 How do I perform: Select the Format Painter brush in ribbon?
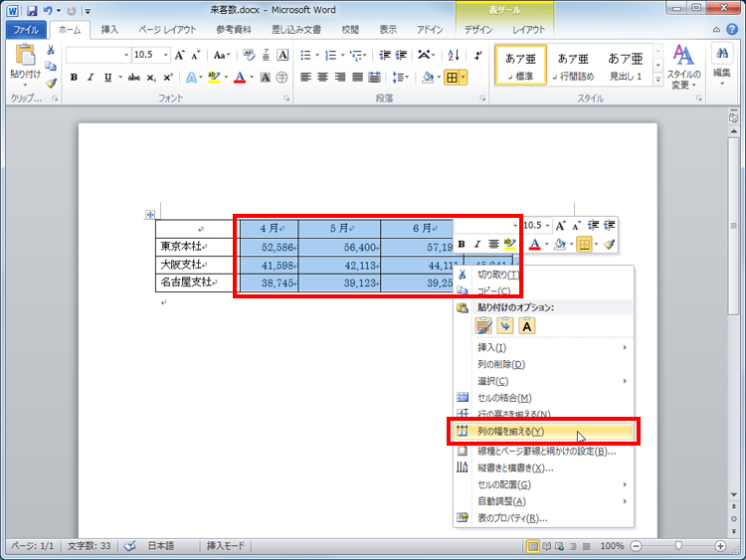tap(51, 84)
